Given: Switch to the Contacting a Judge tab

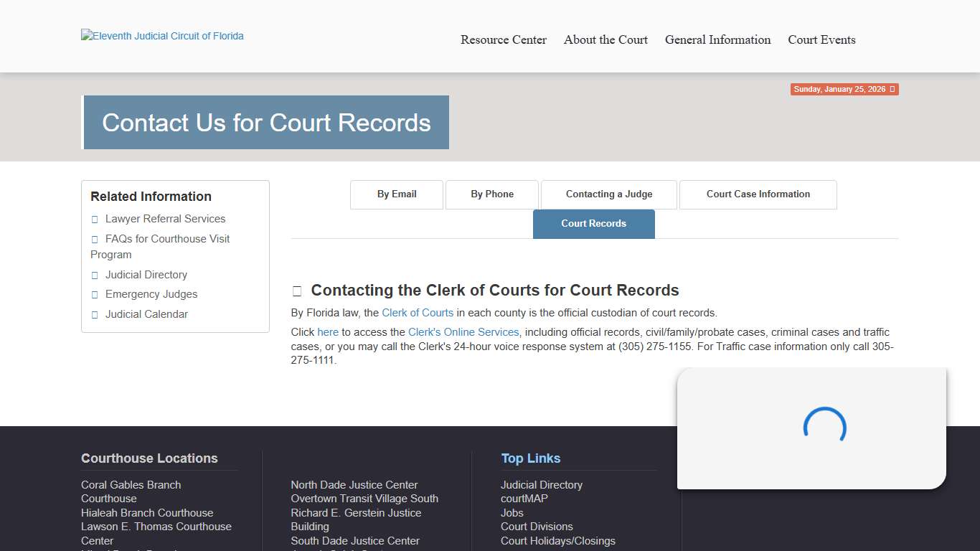Looking at the screenshot, I should 608,194.
